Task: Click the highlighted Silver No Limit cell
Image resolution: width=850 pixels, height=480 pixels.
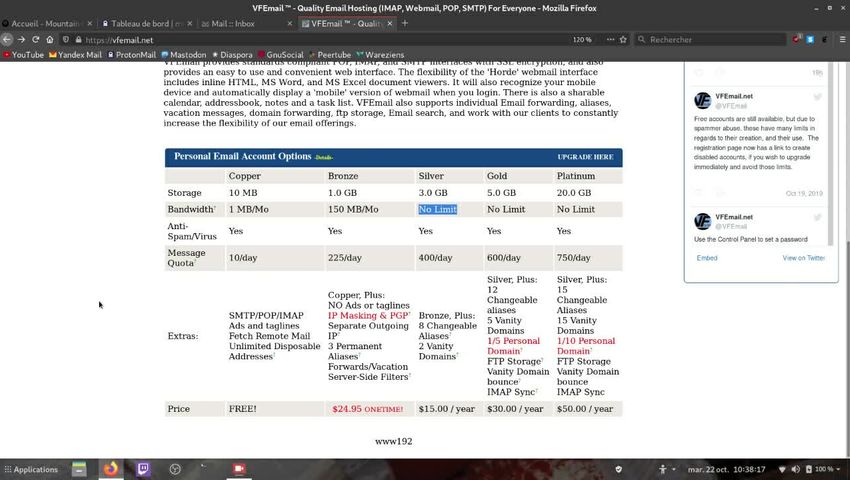Action: click(x=437, y=209)
